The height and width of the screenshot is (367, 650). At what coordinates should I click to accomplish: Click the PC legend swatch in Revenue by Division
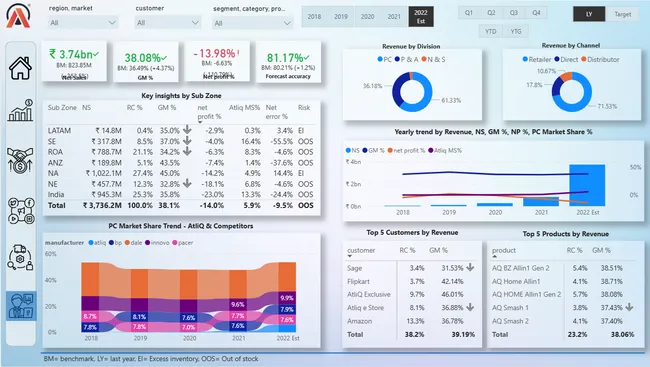point(380,59)
